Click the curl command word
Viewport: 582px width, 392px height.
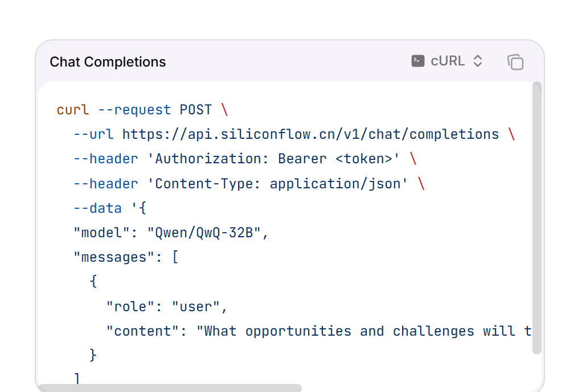click(x=73, y=110)
